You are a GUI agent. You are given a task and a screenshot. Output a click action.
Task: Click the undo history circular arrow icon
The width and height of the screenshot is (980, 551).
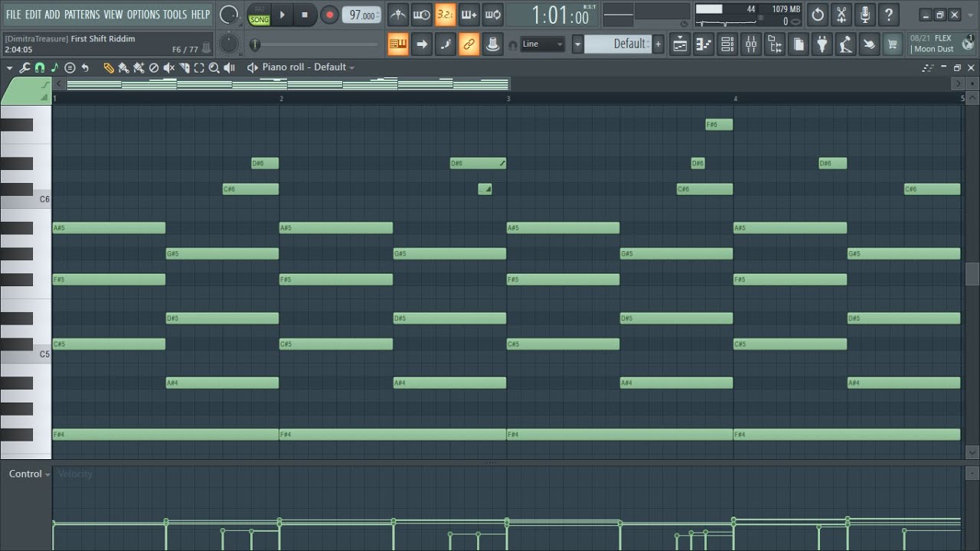point(818,15)
